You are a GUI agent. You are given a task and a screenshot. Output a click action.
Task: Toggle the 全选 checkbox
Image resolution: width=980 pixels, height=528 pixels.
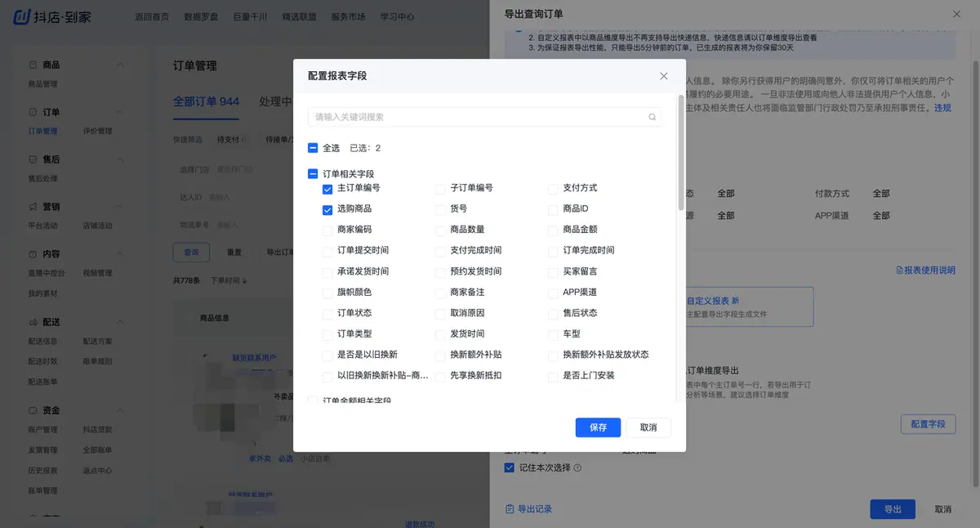[313, 148]
